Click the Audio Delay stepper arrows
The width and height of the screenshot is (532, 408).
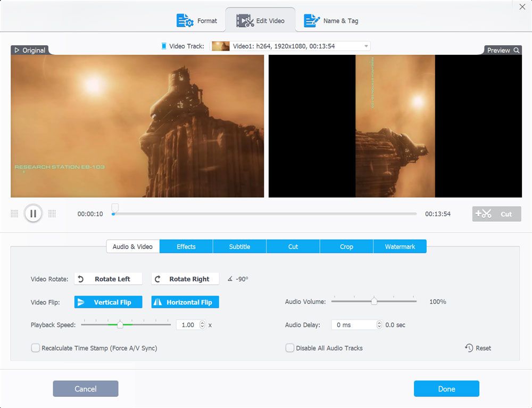point(379,325)
